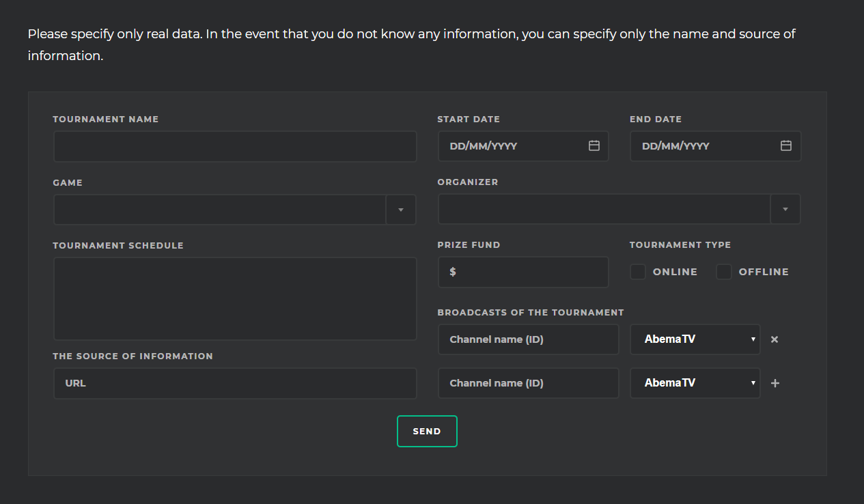This screenshot has width=864, height=504.
Task: Add another broadcast row with plus icon
Action: [775, 384]
